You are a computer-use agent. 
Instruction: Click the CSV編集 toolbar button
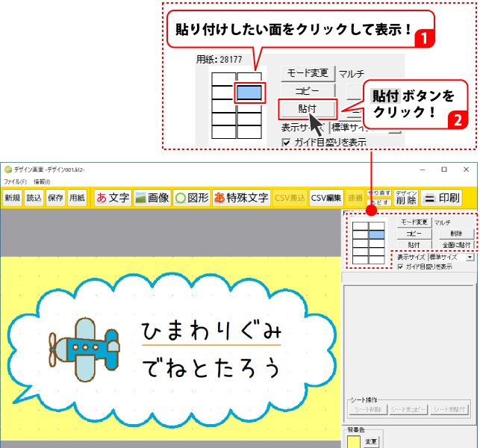[x=325, y=198]
